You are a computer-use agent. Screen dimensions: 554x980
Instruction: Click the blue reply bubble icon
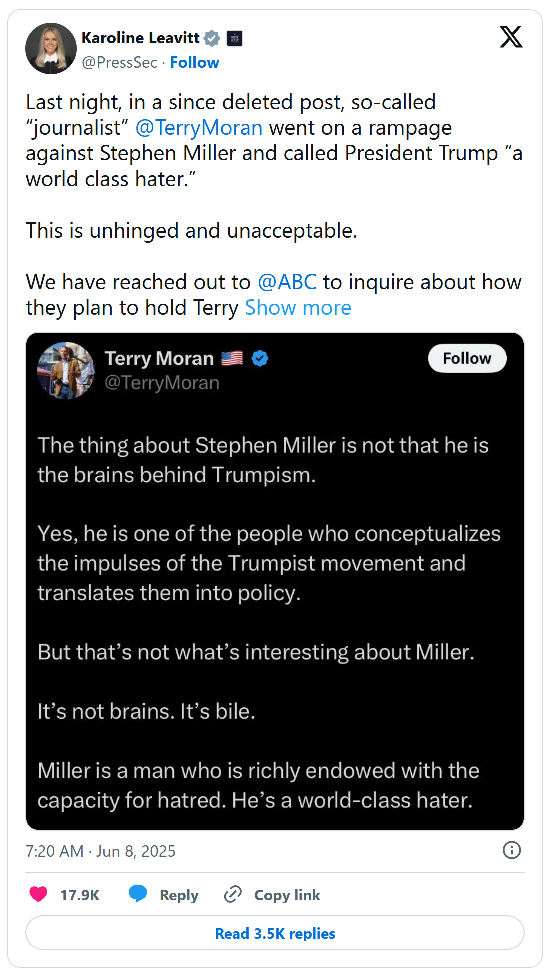tap(138, 893)
